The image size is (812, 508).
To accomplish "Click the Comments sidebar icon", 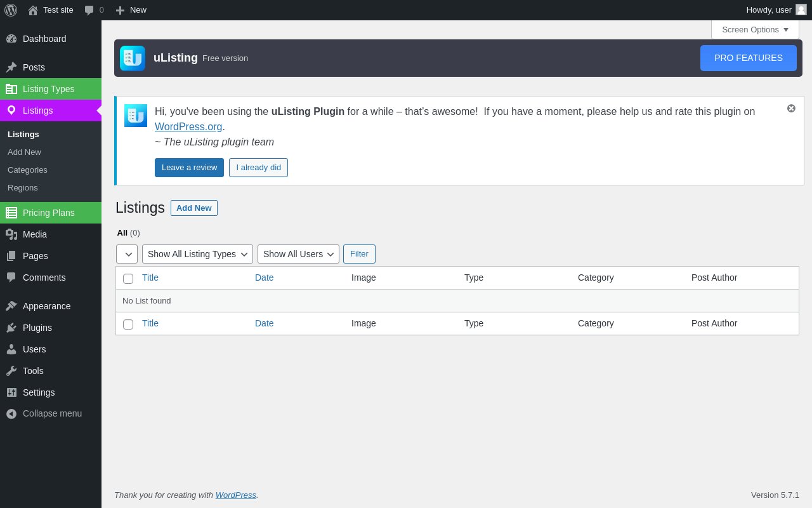I will (11, 277).
